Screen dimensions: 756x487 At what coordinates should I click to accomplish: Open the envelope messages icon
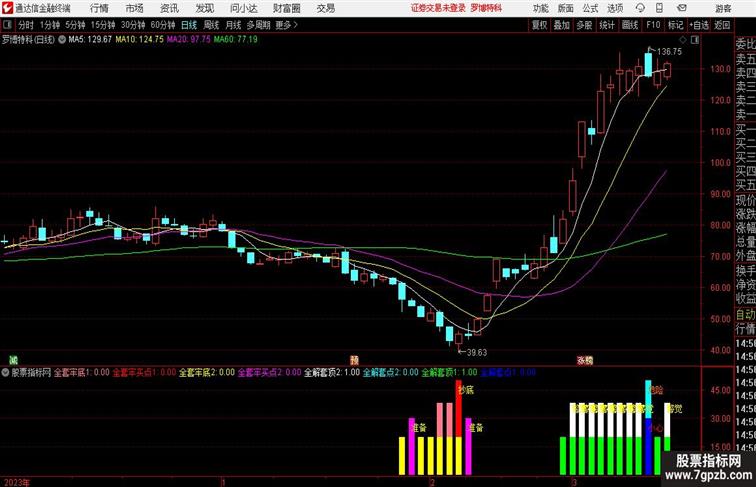[681, 8]
